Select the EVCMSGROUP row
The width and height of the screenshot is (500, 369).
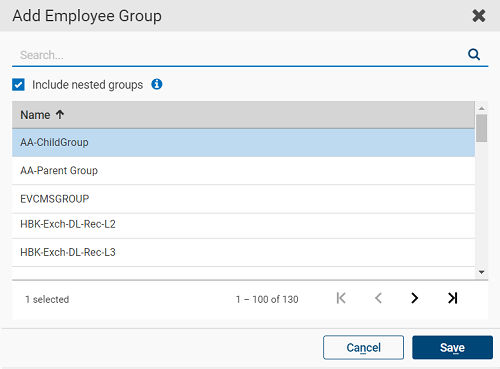[243, 199]
